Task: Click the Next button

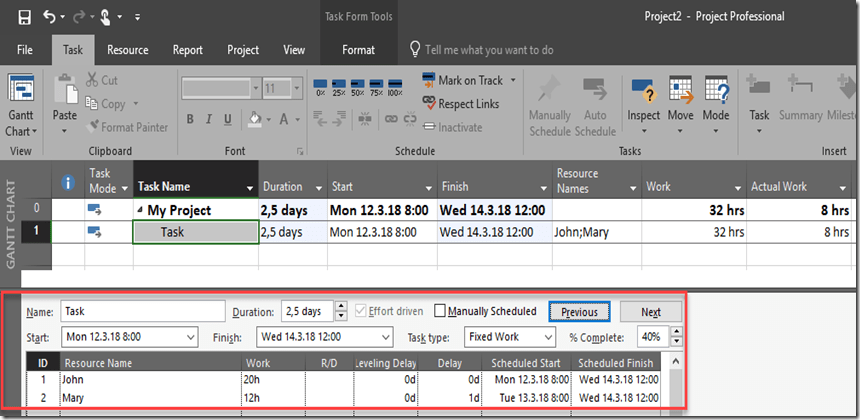Action: (650, 311)
